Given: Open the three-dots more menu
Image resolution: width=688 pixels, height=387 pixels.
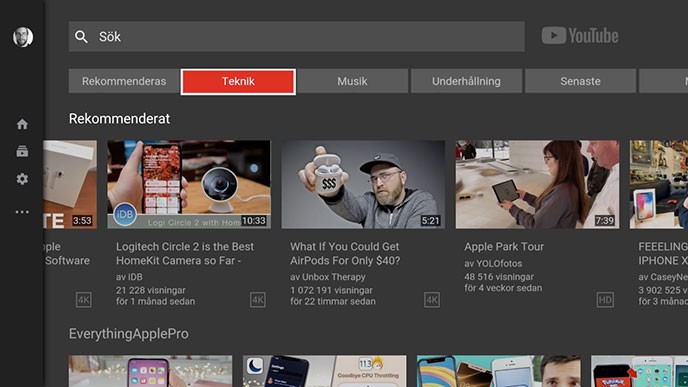Looking at the screenshot, I should (22, 212).
